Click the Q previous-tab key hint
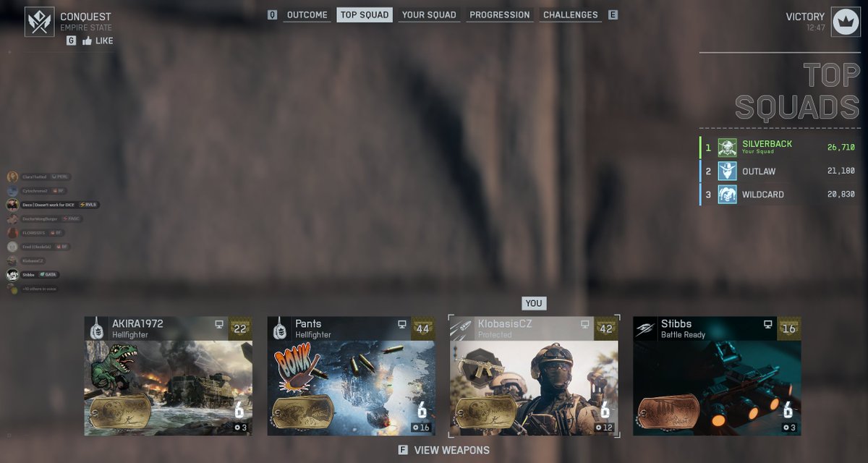This screenshot has width=868, height=463. [272, 14]
